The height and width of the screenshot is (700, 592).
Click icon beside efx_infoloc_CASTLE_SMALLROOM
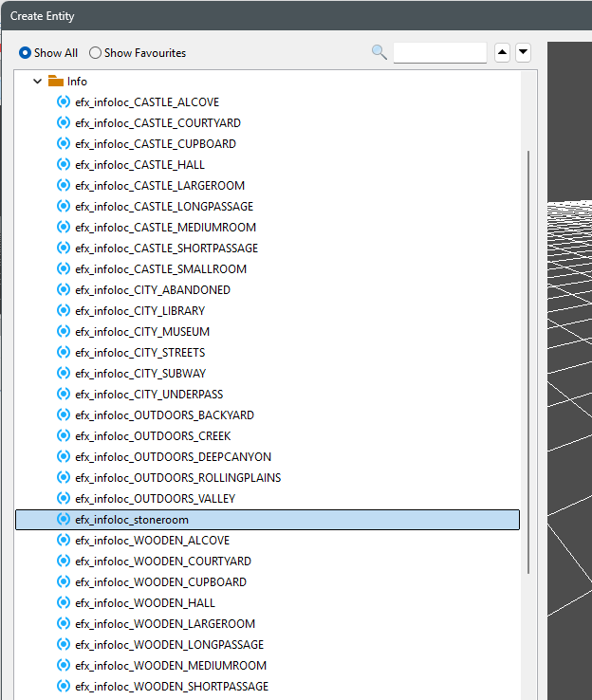(x=64, y=268)
